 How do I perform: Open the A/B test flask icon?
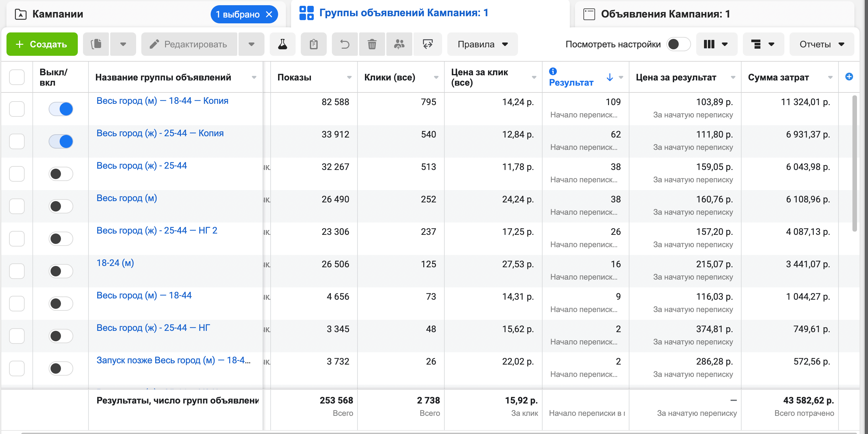(x=282, y=44)
